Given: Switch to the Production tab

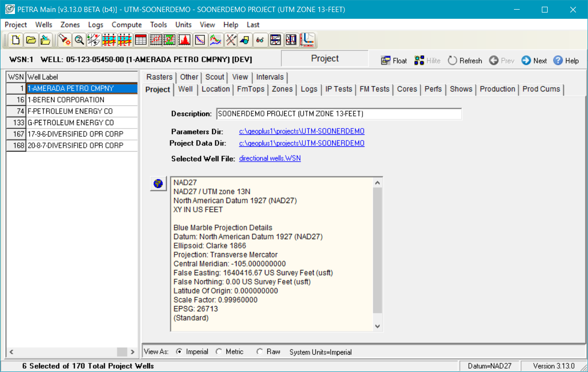Looking at the screenshot, I should pyautogui.click(x=497, y=89).
